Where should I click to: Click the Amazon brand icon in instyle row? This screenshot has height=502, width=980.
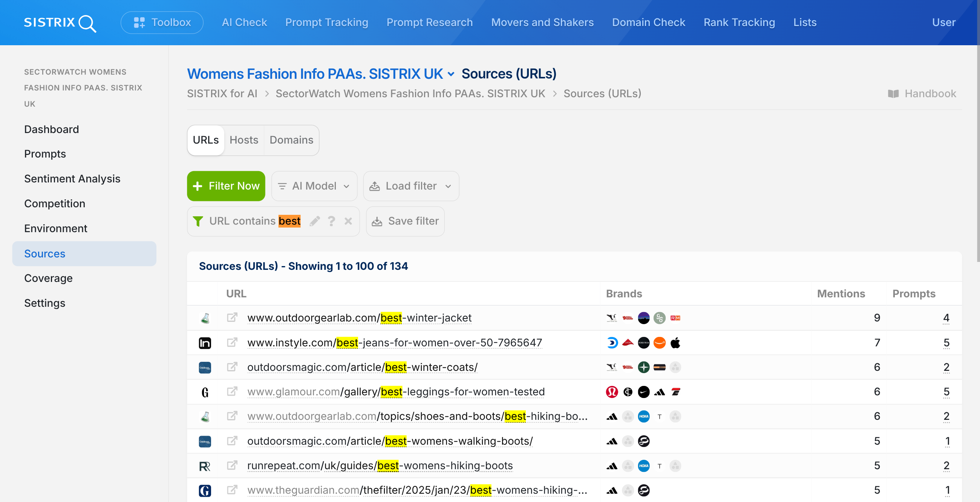(659, 343)
